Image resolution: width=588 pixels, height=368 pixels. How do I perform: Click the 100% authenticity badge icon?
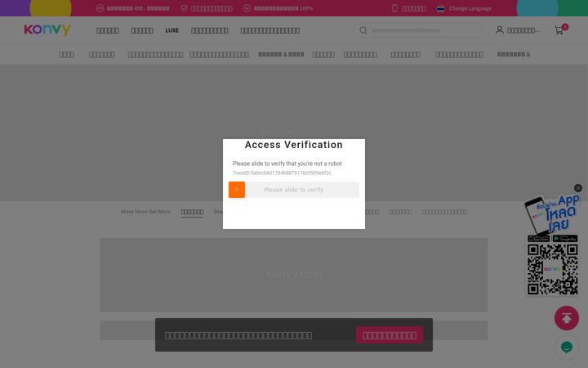click(247, 8)
